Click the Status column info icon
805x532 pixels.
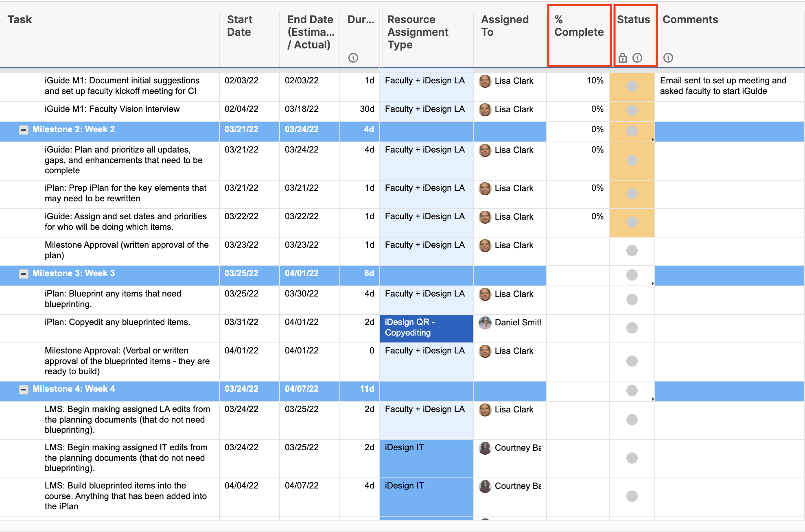pyautogui.click(x=637, y=58)
